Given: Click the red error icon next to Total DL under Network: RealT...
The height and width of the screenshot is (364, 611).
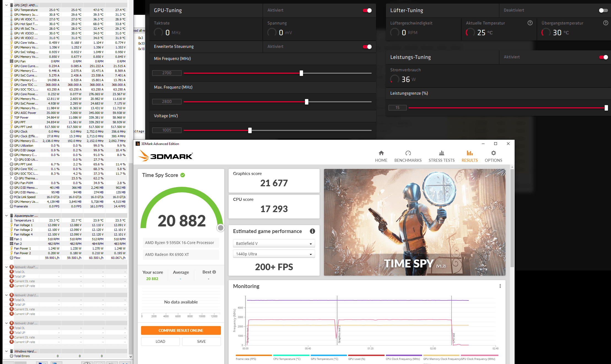Looking at the screenshot, I should tap(12, 272).
